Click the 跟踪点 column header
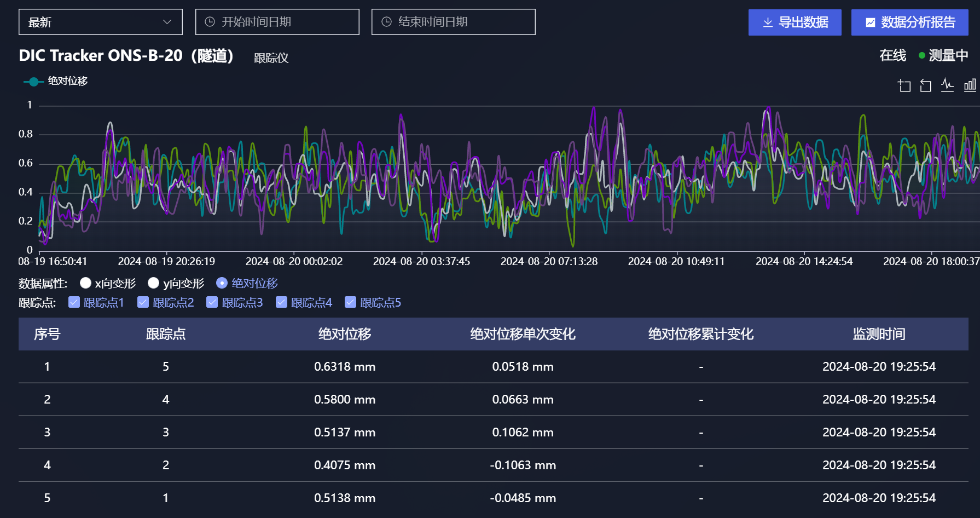The height and width of the screenshot is (518, 980). coord(166,334)
